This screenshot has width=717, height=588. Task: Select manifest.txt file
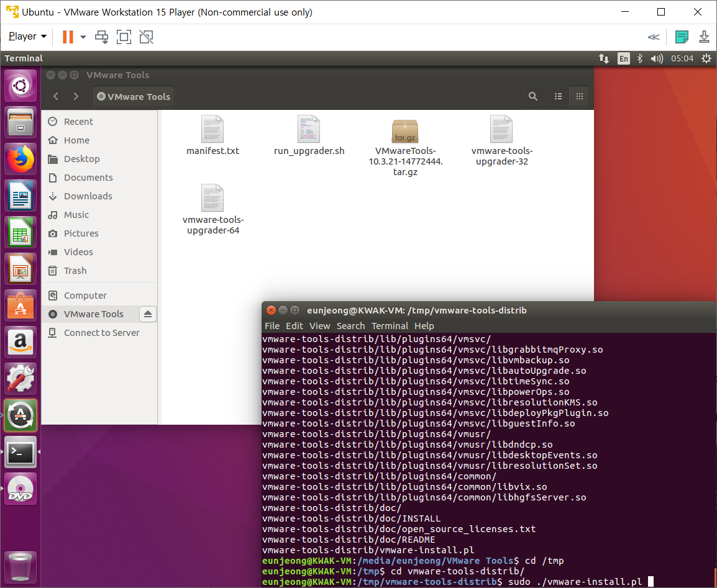(212, 135)
